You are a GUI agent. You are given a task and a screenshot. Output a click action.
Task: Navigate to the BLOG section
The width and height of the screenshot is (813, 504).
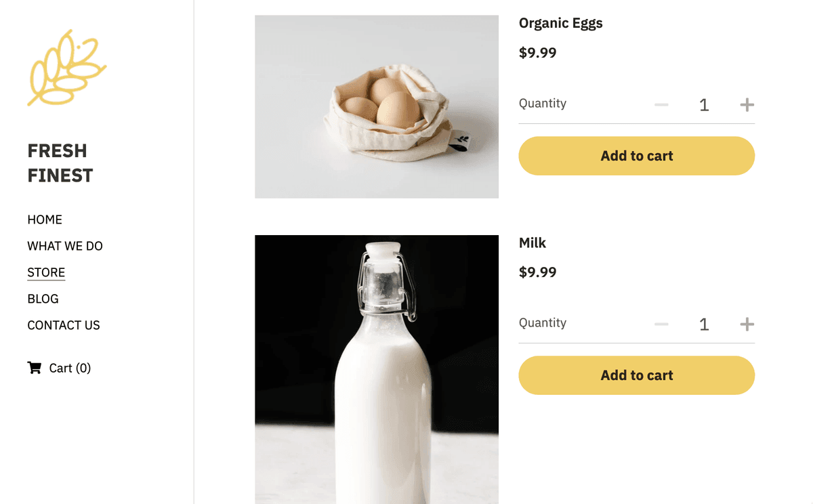(43, 299)
